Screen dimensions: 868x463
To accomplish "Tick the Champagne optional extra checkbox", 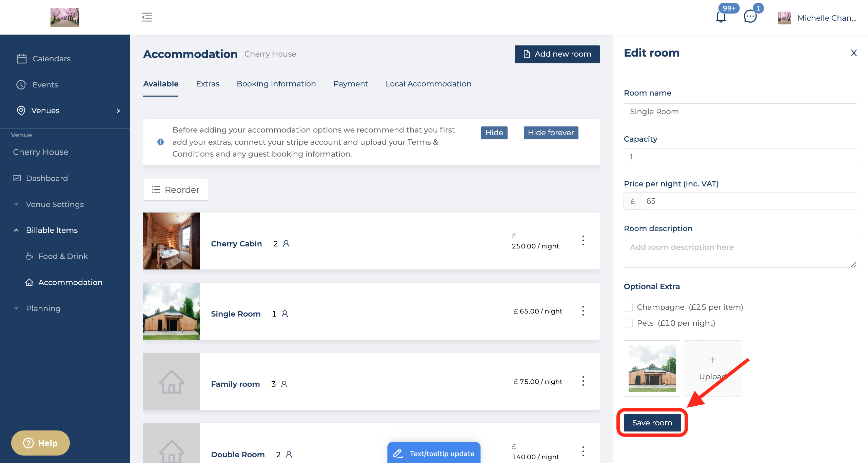I will [628, 307].
